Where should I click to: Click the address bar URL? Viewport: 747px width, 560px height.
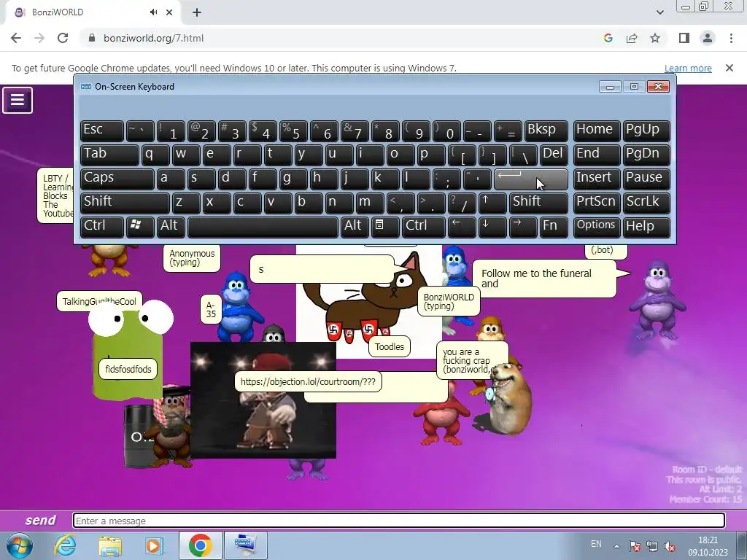[153, 38]
